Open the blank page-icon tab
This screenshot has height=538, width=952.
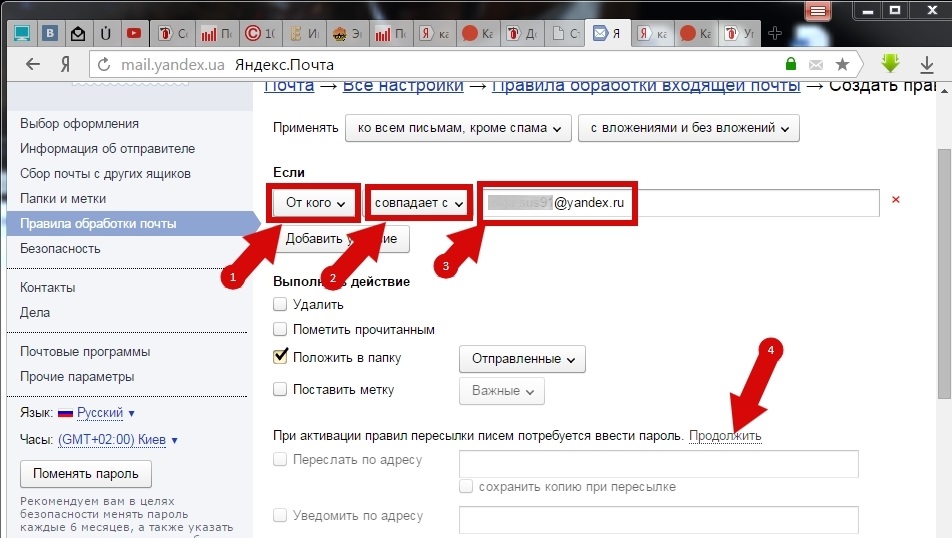pos(565,33)
